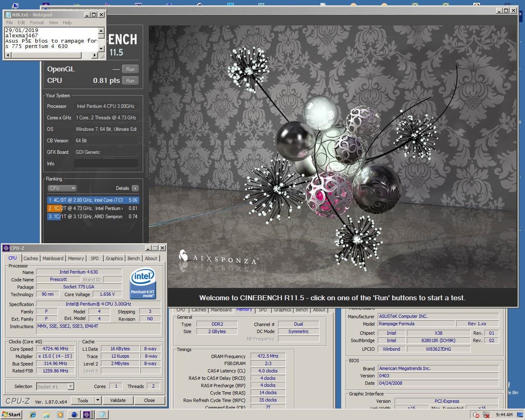The width and height of the screenshot is (525, 420).
Task: Click the Show Desktop icon beside the clock
Action: coord(521,415)
